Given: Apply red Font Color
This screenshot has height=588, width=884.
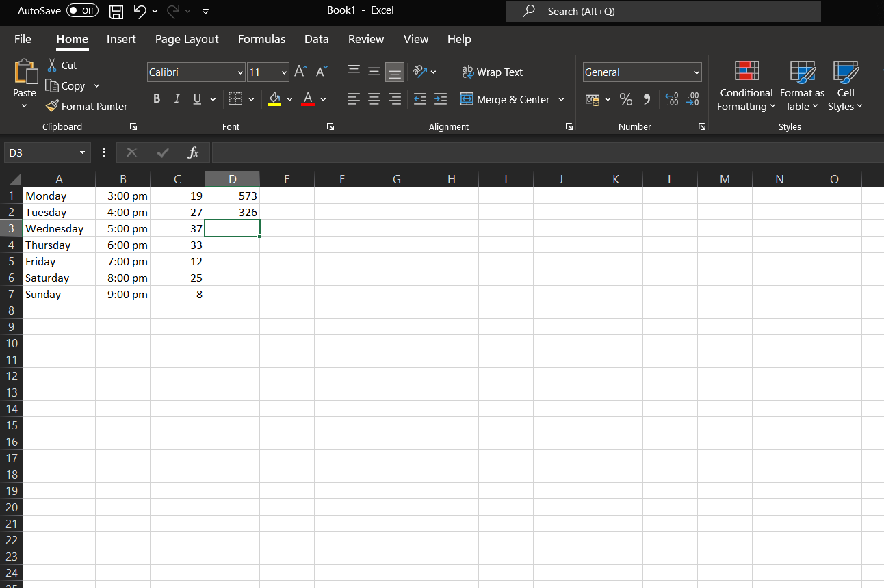Looking at the screenshot, I should click(307, 99).
